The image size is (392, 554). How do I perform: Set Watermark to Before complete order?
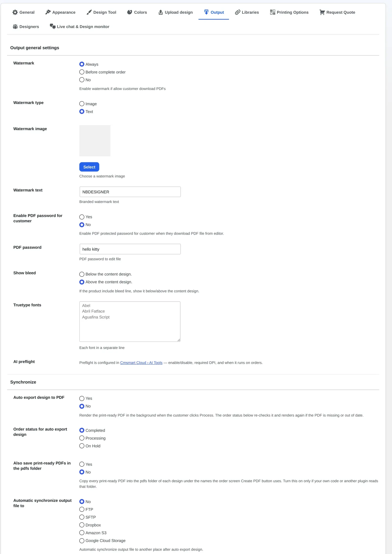tap(82, 72)
